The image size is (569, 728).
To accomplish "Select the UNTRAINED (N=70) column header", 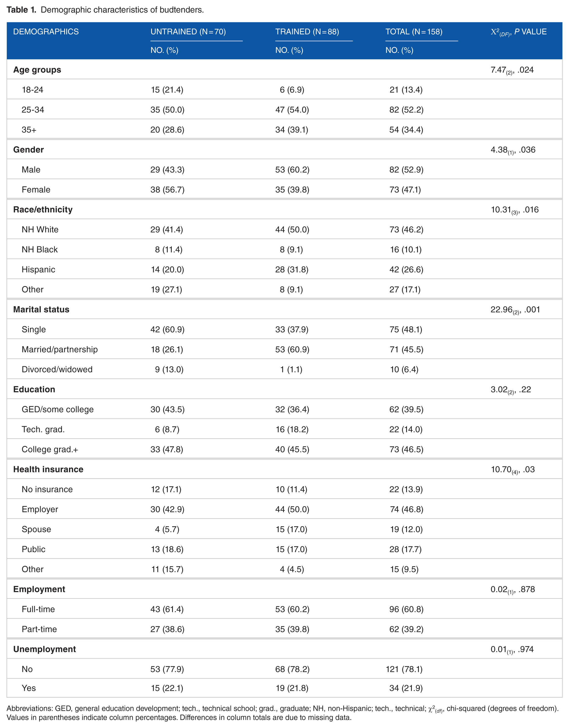I will point(188,32).
